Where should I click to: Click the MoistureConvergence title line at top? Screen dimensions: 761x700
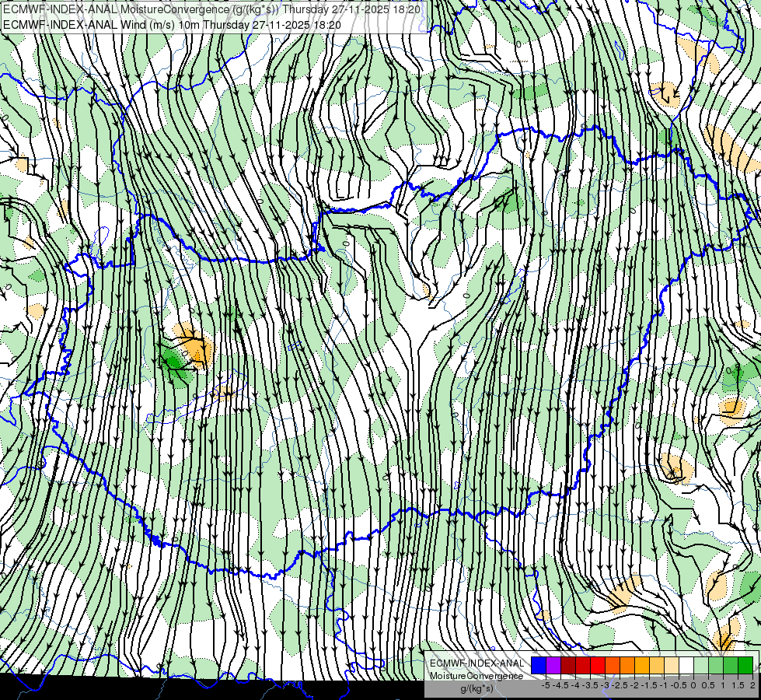(x=211, y=9)
